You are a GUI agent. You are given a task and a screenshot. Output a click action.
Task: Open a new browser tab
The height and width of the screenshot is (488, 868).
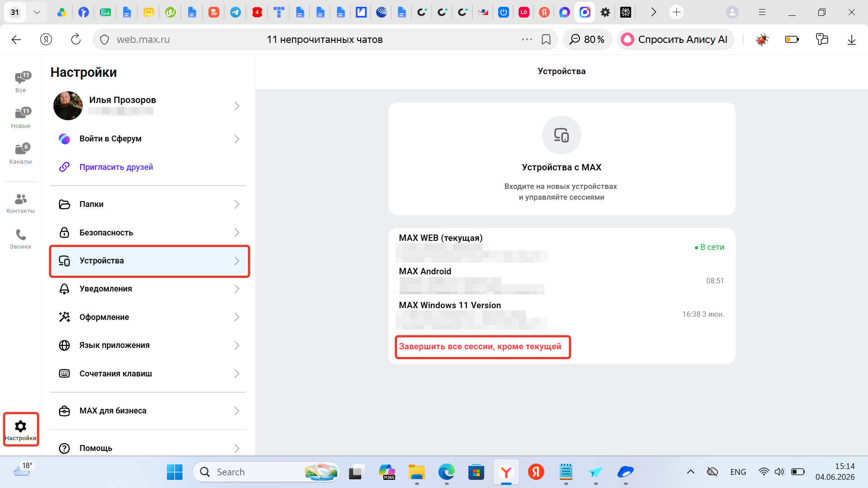point(676,12)
